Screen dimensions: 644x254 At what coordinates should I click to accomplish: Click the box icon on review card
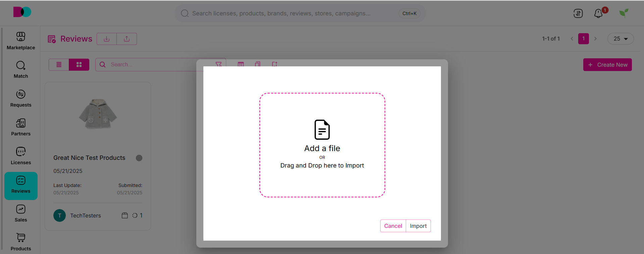[125, 215]
